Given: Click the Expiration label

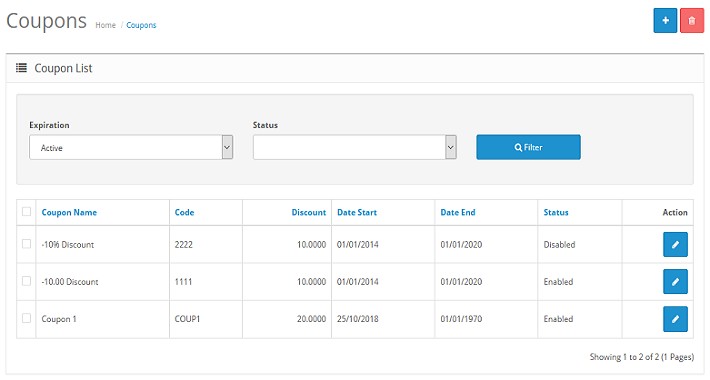Looking at the screenshot, I should click(49, 125).
